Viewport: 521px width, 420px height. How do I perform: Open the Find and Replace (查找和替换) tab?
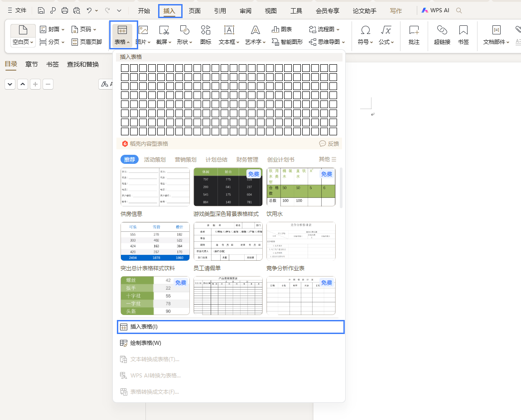[x=83, y=64]
